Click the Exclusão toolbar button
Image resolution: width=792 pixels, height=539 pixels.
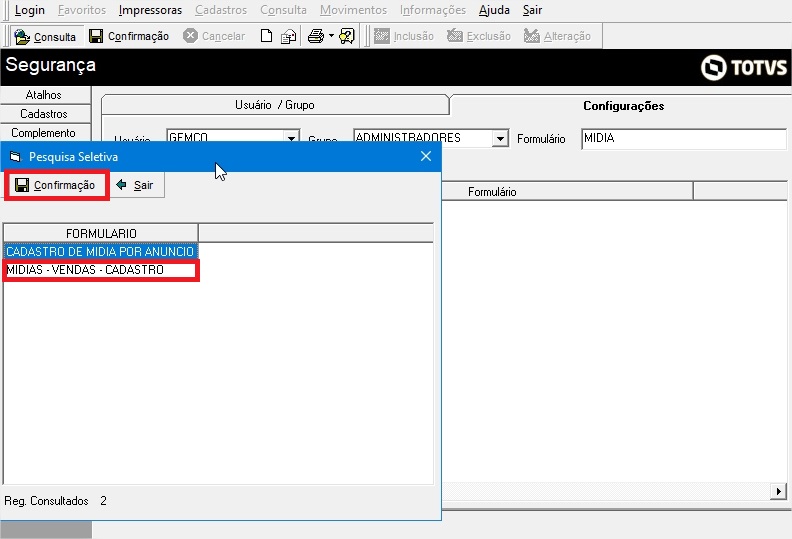pos(479,36)
